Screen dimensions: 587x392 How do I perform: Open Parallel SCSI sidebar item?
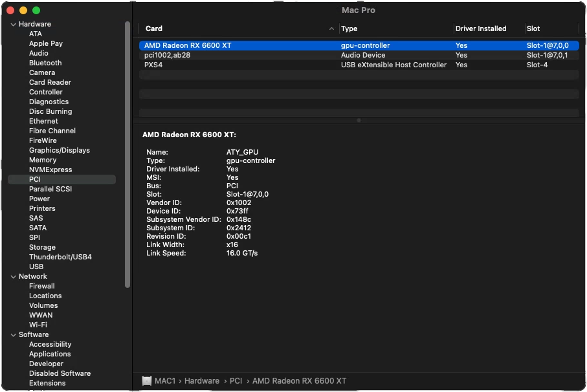[50, 190]
